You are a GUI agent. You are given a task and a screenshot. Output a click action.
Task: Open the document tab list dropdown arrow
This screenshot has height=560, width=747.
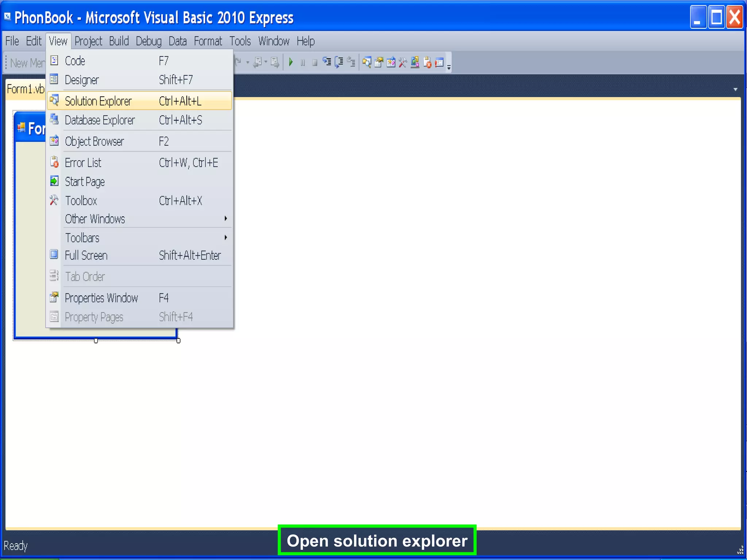tap(735, 89)
